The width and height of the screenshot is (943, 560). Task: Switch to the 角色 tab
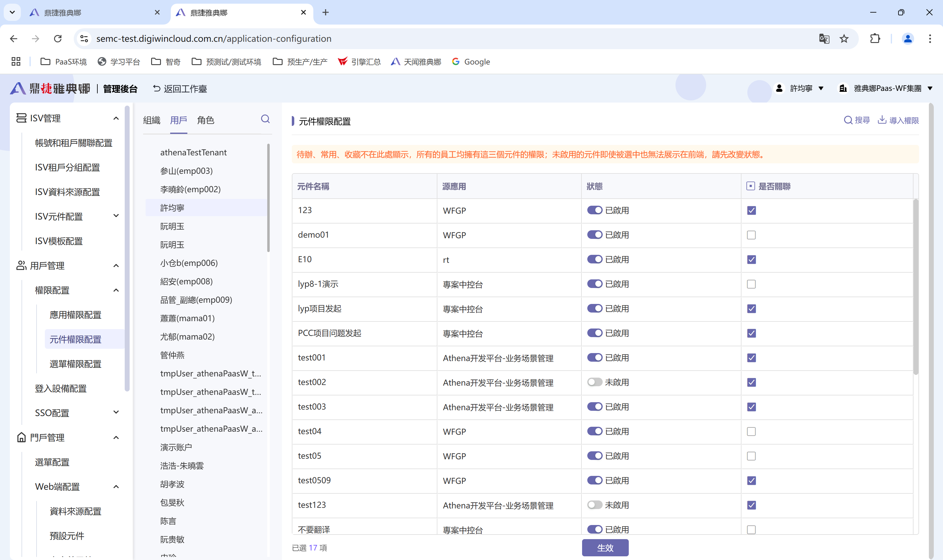(x=205, y=120)
